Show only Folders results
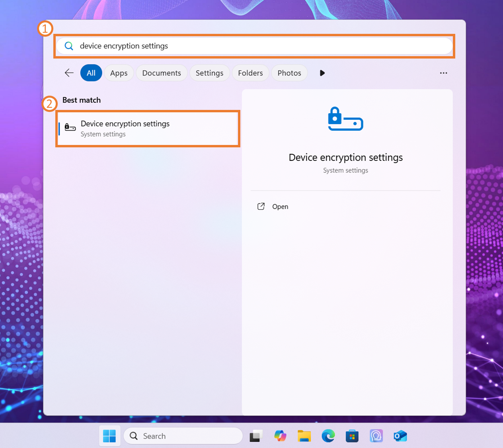 [x=250, y=73]
